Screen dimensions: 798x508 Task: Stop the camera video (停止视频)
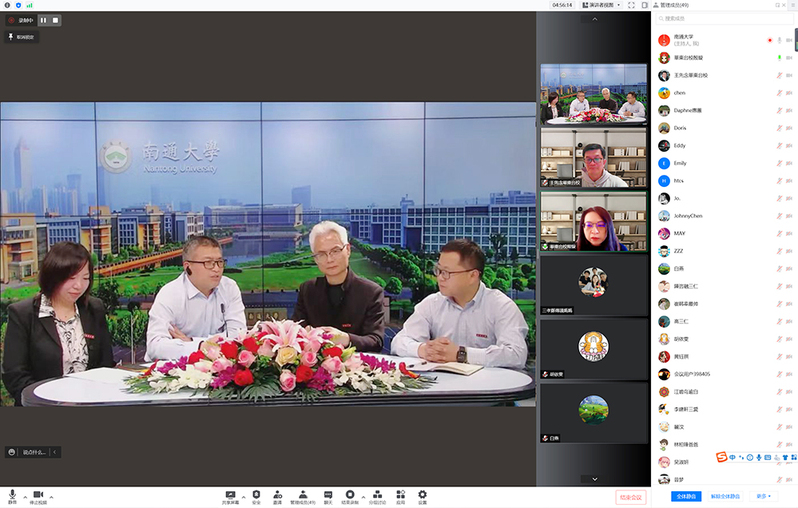tap(38, 496)
